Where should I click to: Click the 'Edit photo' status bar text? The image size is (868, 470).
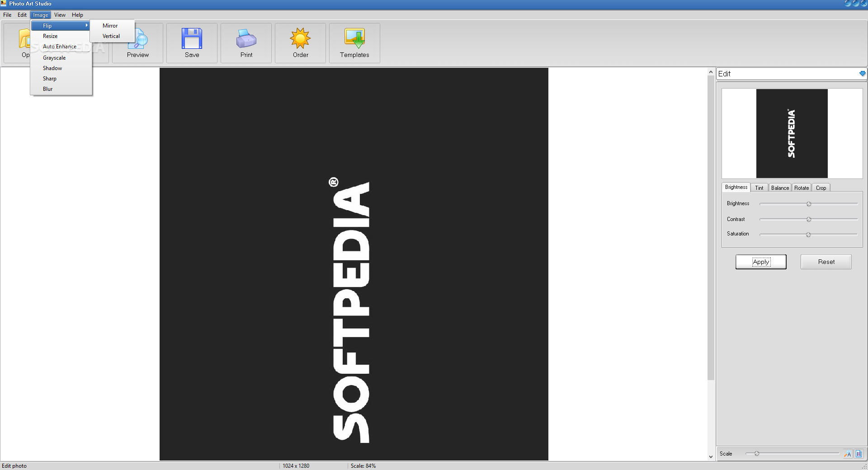click(x=14, y=466)
